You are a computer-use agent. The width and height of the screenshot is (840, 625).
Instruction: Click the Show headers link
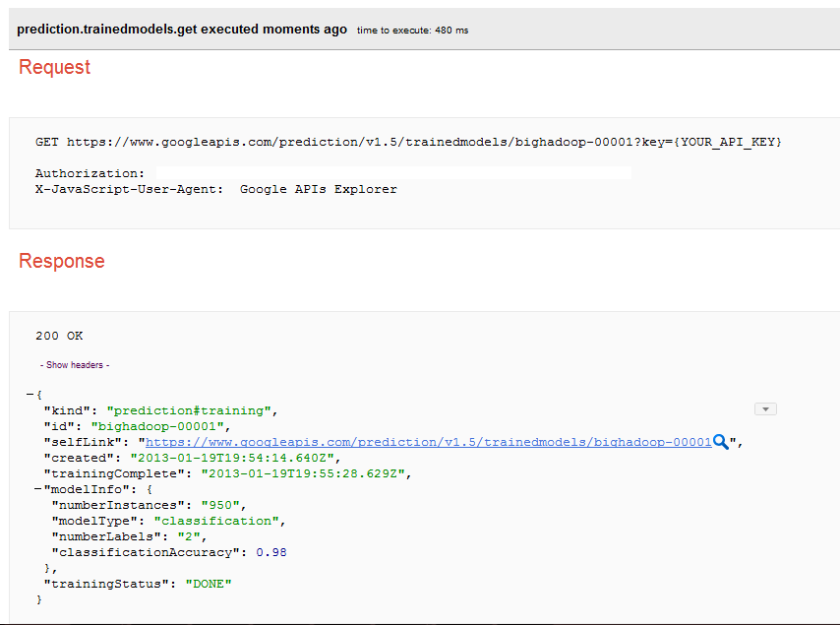(75, 365)
